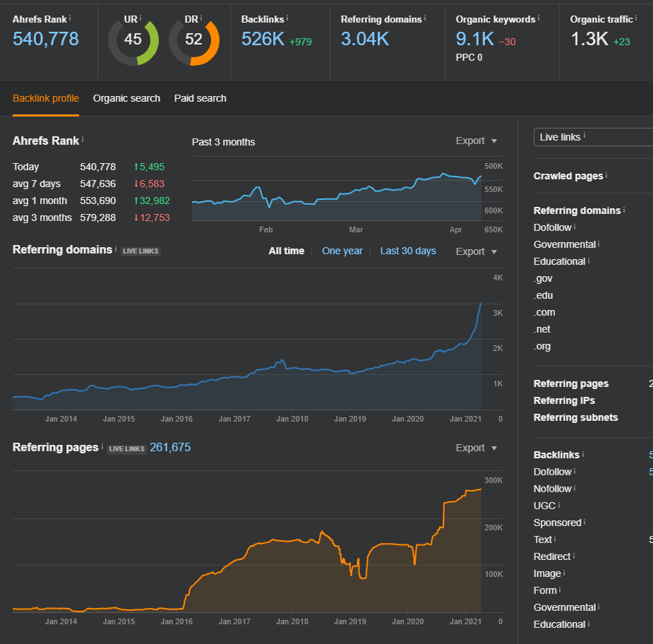Click the .net row in sidebar

click(x=542, y=329)
